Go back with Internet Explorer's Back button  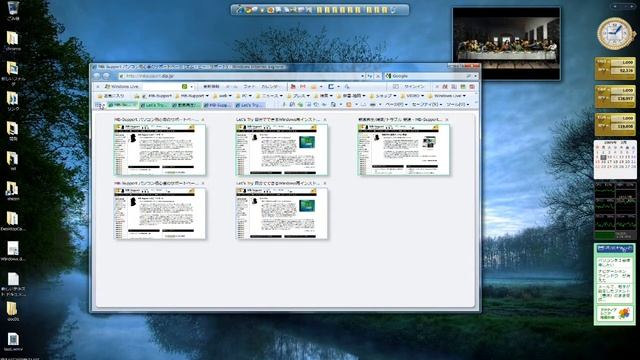click(x=96, y=76)
